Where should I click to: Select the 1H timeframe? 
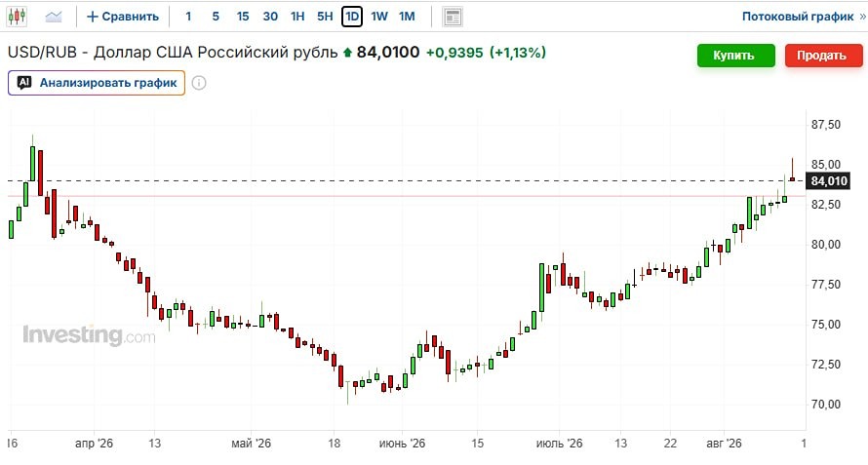pyautogui.click(x=297, y=17)
